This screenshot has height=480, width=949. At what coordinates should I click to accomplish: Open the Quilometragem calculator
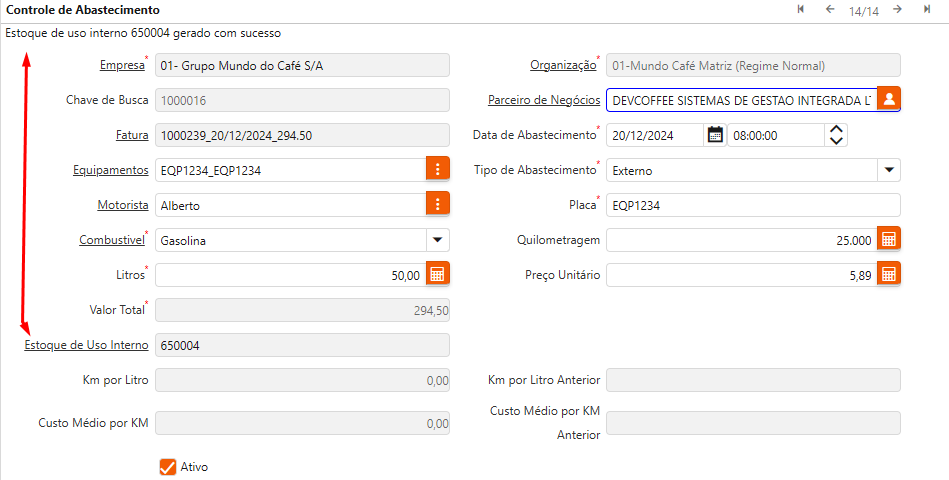[x=889, y=240]
